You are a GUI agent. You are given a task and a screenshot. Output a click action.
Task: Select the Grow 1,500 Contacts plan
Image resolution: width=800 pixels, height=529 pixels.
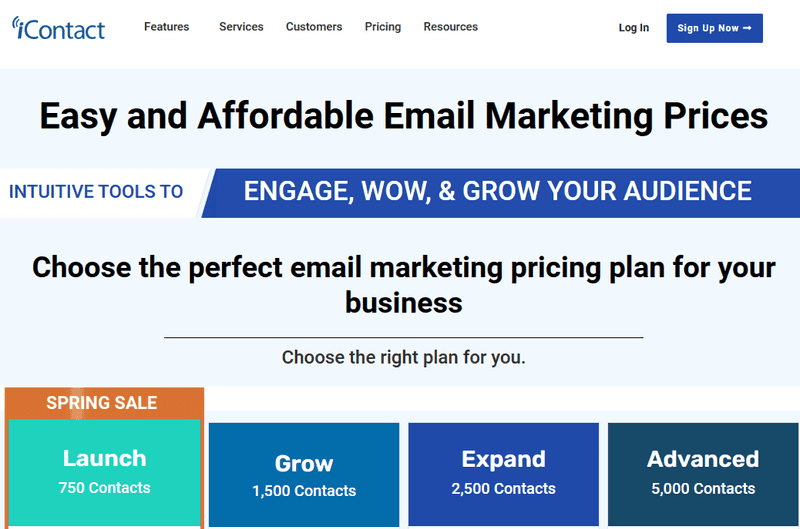tap(304, 474)
